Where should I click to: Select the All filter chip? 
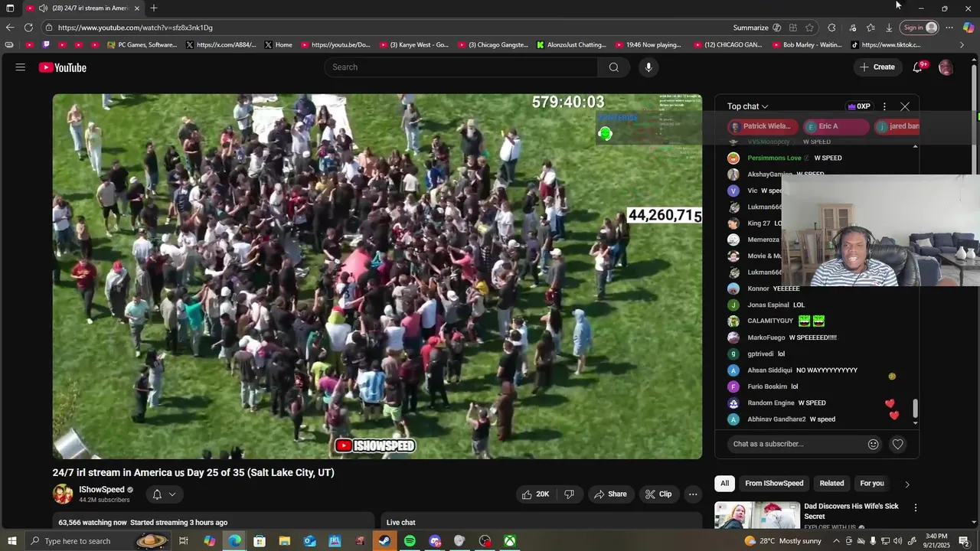point(724,484)
